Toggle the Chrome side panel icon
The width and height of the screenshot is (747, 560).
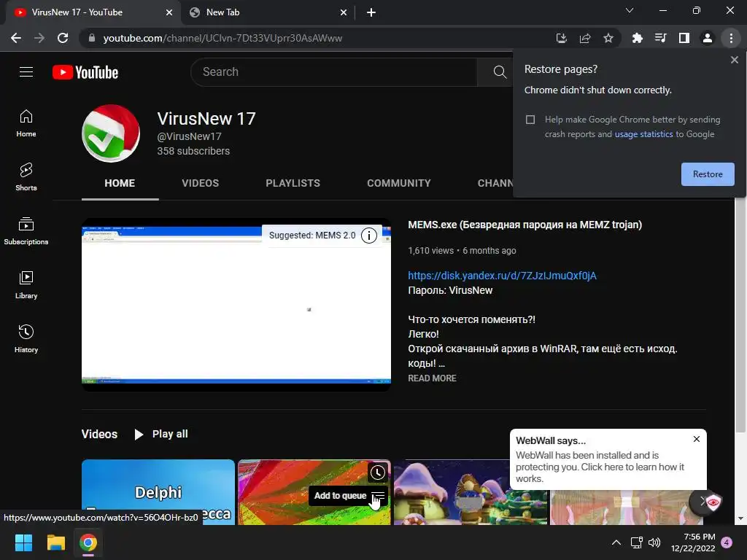click(x=684, y=38)
